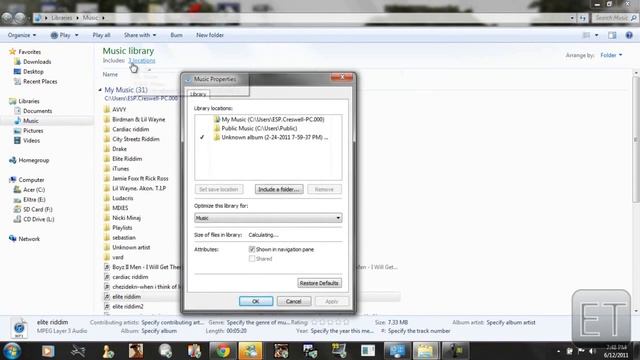Click Specify album artist in details pane

click(x=511, y=322)
